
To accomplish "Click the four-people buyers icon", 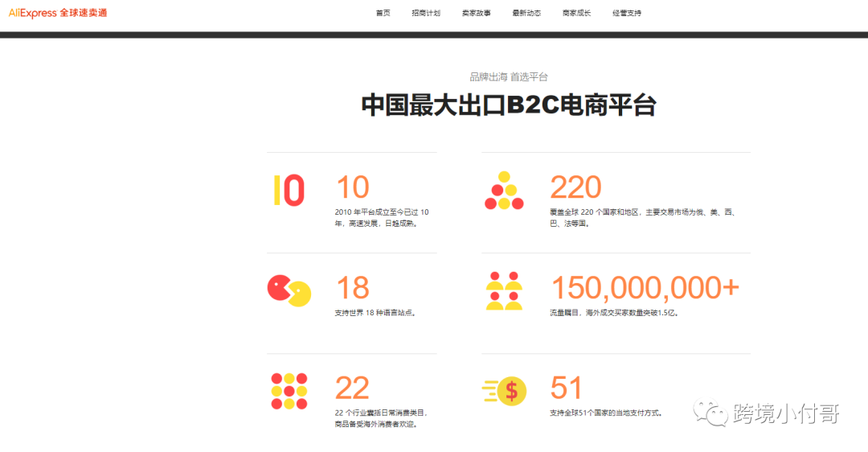I will [x=504, y=291].
